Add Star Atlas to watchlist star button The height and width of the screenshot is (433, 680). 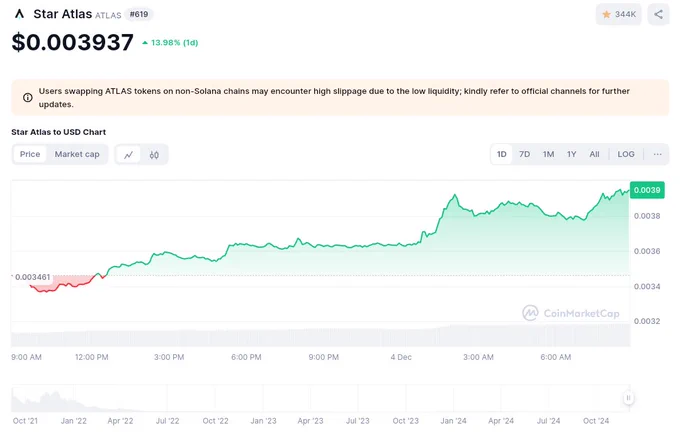click(x=618, y=14)
